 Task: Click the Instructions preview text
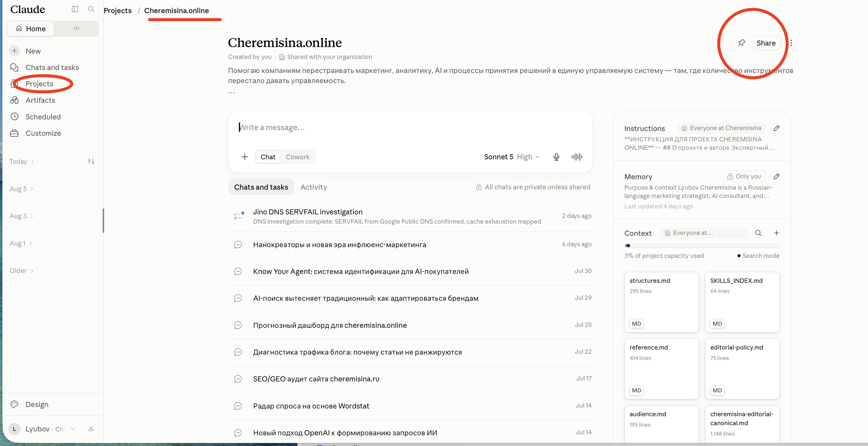699,144
